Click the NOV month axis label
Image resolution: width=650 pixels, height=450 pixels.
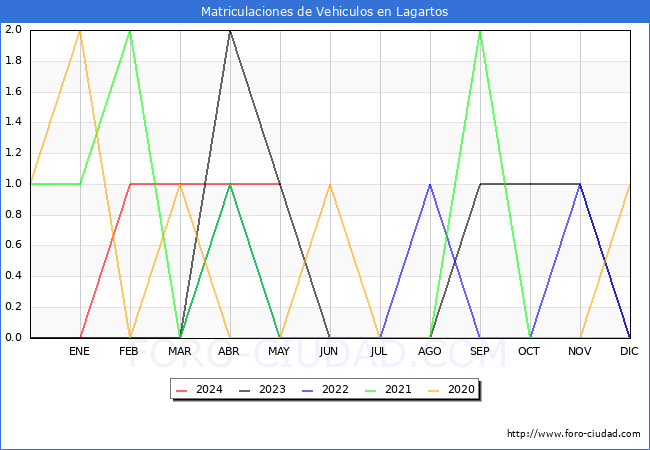coord(580,351)
